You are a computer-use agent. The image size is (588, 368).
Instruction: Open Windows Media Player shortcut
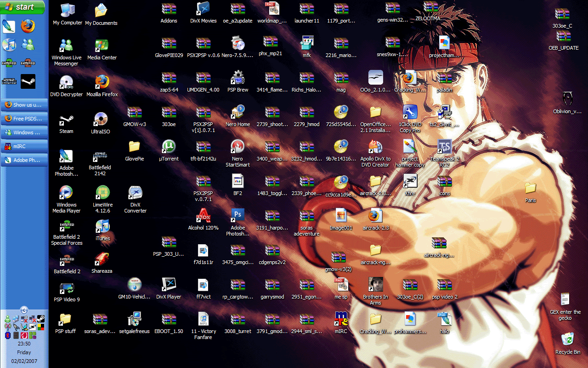point(67,199)
